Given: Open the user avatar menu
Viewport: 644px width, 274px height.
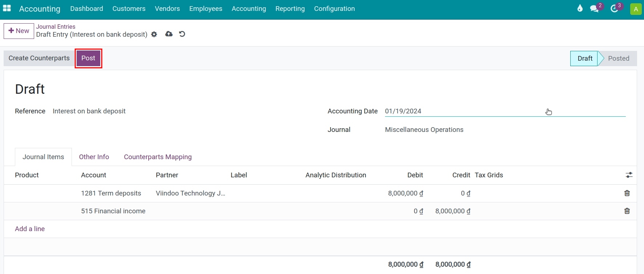Looking at the screenshot, I should 636,9.
